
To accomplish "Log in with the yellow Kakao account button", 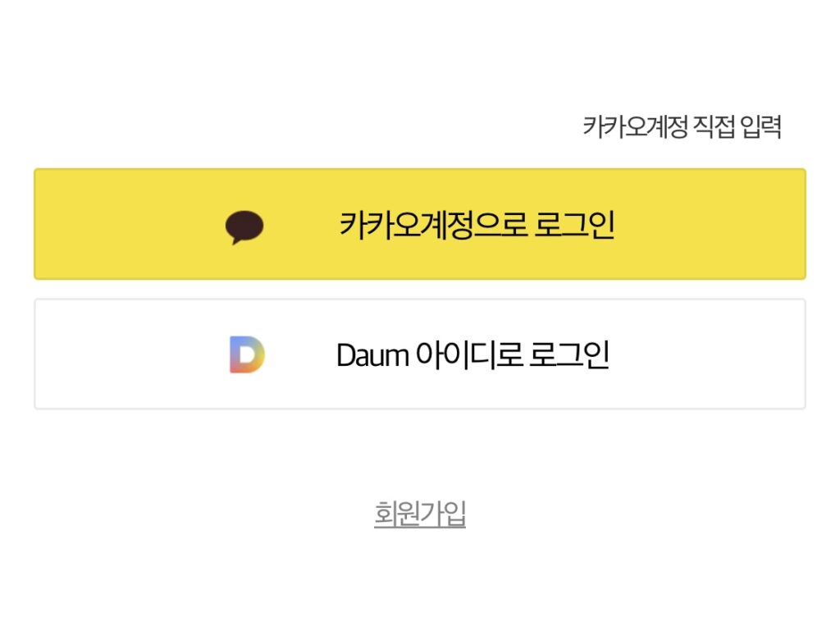I will [420, 224].
